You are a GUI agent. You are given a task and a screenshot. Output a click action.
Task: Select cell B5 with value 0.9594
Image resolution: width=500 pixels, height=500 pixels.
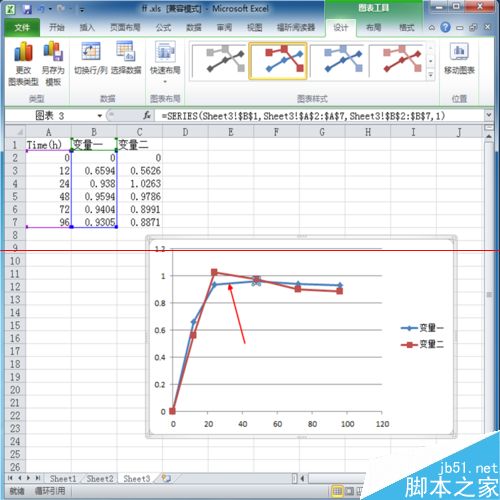94,196
